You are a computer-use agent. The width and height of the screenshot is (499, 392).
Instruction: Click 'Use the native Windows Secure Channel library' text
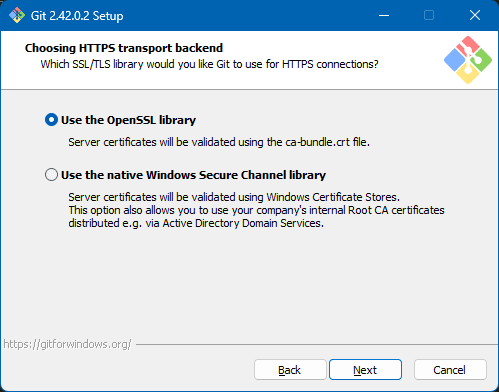tap(193, 175)
